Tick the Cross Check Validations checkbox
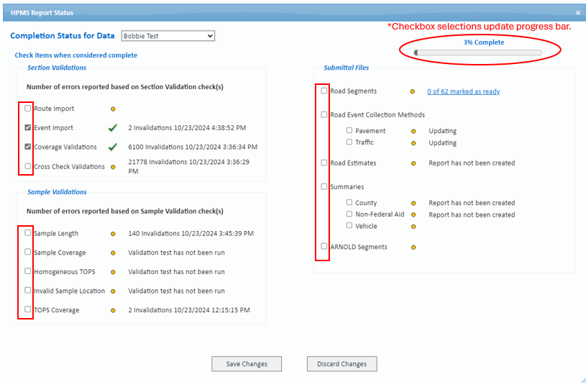Screen dimensions: 588x390 click(28, 166)
